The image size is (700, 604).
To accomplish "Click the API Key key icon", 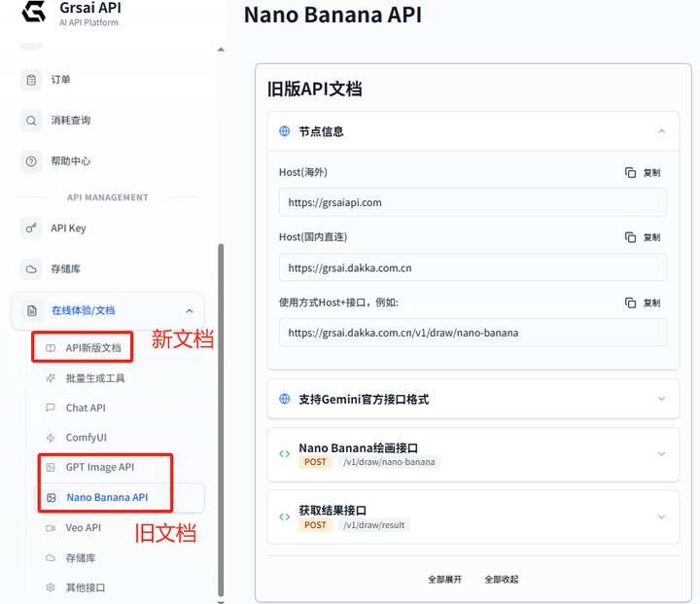I will [x=31, y=229].
